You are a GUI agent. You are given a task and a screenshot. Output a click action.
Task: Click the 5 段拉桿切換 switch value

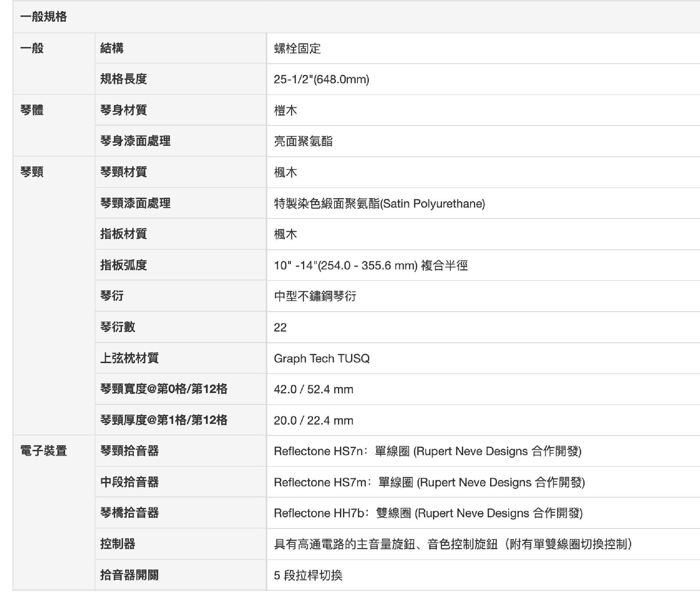[x=308, y=575]
